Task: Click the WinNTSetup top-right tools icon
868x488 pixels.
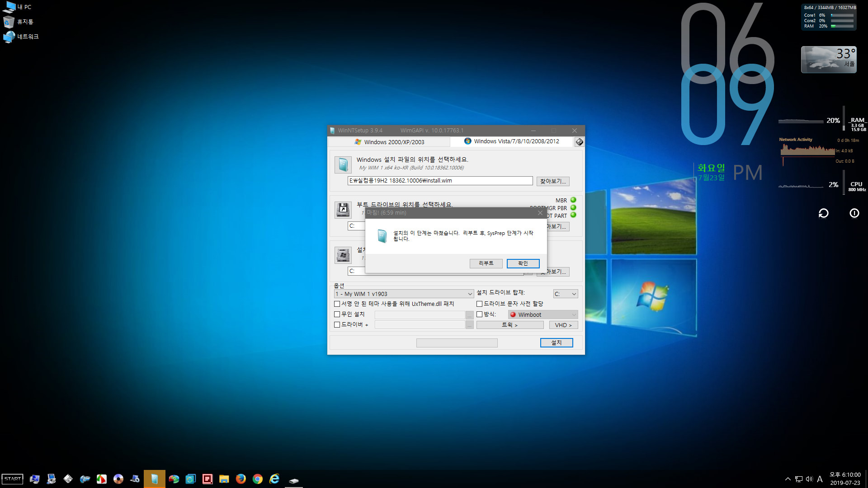Action: 579,142
